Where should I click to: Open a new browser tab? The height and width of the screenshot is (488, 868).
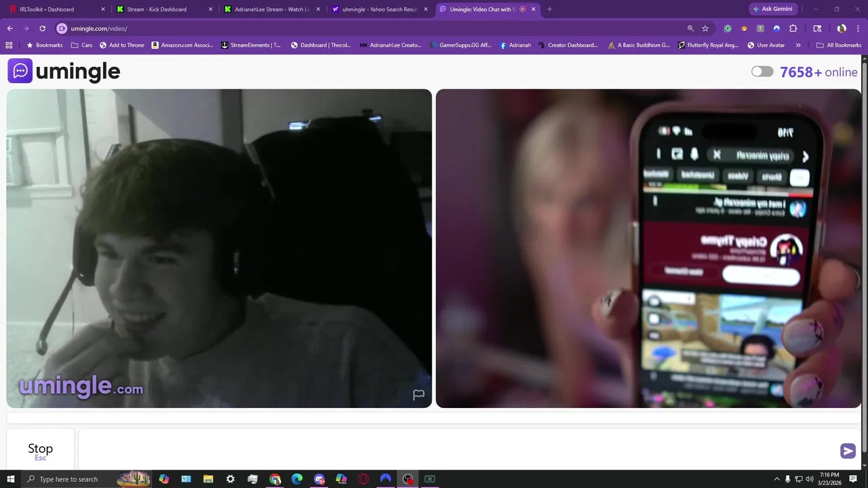point(549,9)
